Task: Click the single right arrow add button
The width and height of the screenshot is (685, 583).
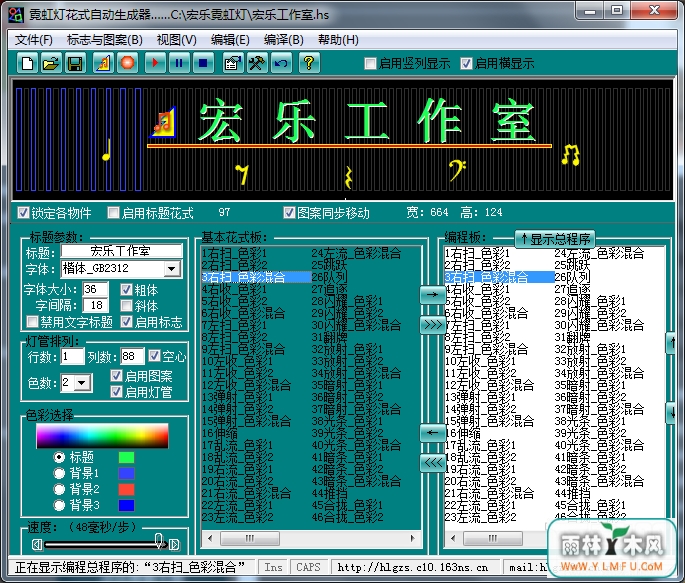Action: click(432, 295)
